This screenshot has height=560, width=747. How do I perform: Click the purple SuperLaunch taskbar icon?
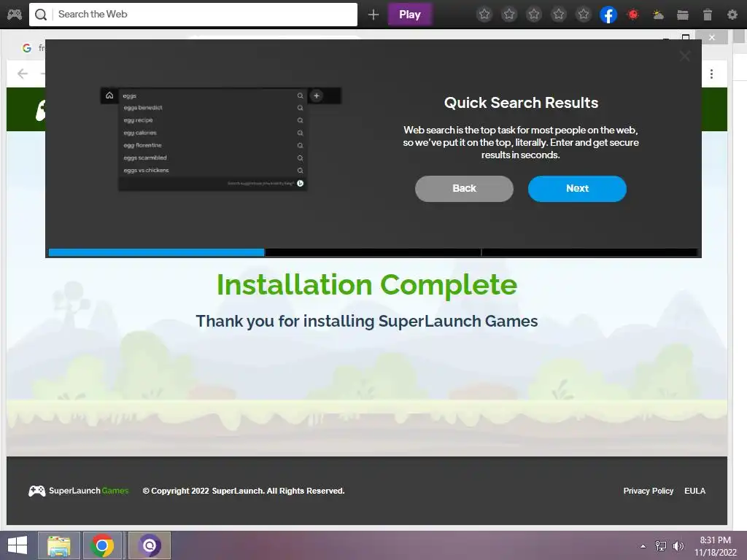pyautogui.click(x=150, y=545)
